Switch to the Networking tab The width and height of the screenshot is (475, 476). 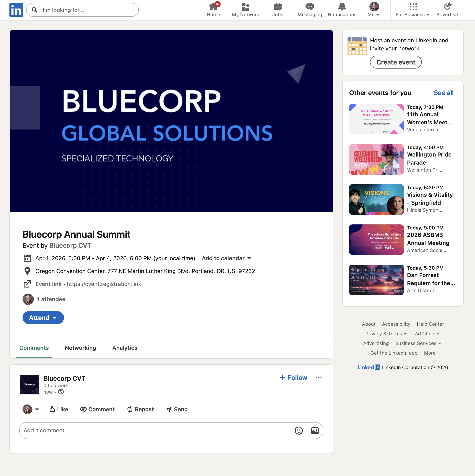click(80, 348)
